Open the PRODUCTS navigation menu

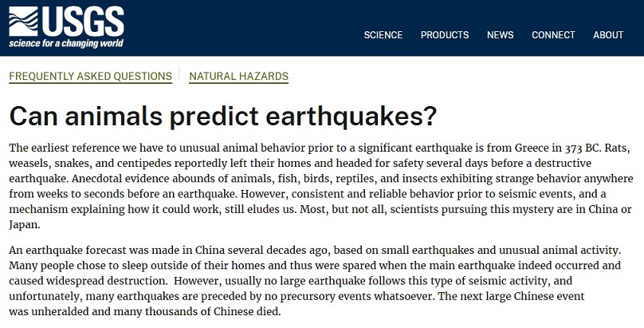tap(445, 35)
